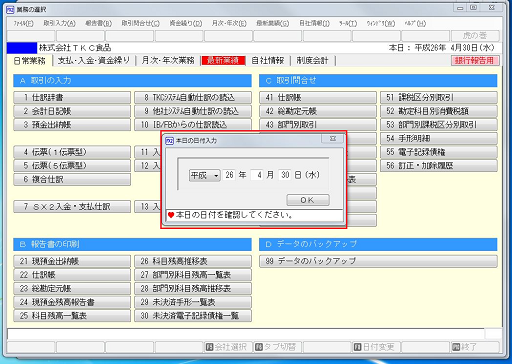Click the 終了 function key button
The height and width of the screenshot is (364, 512).
pyautogui.click(x=475, y=347)
